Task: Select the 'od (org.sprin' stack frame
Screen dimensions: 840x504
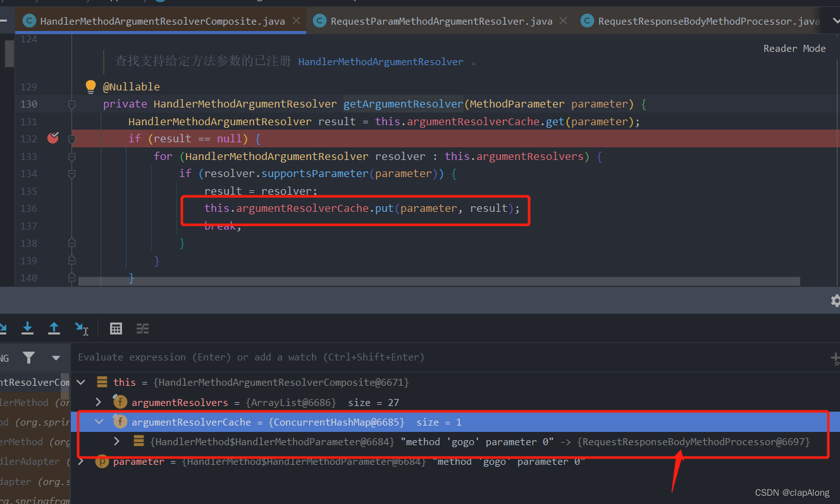Action: tap(35, 422)
